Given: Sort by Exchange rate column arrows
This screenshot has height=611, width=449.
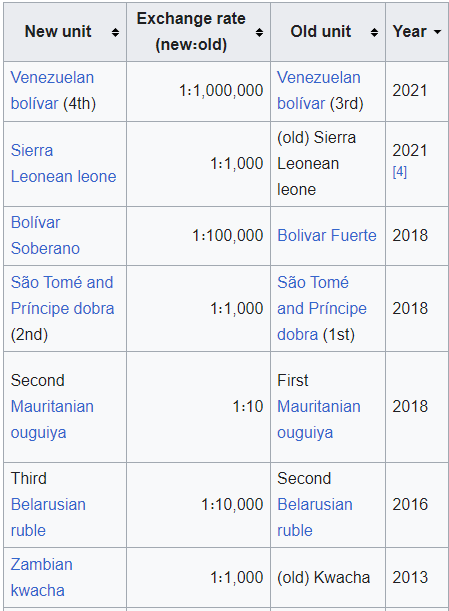Looking at the screenshot, I should (259, 32).
